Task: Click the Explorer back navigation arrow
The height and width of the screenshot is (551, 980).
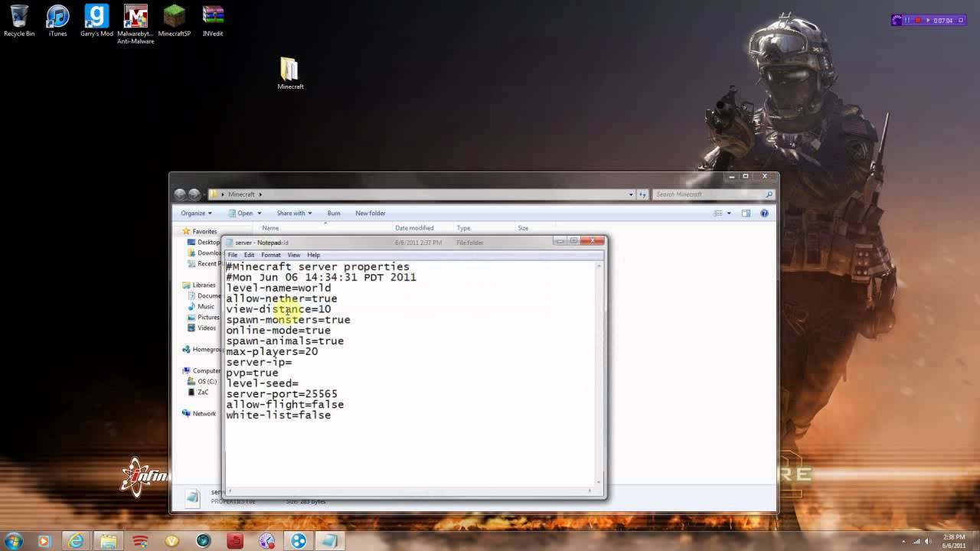Action: 180,194
